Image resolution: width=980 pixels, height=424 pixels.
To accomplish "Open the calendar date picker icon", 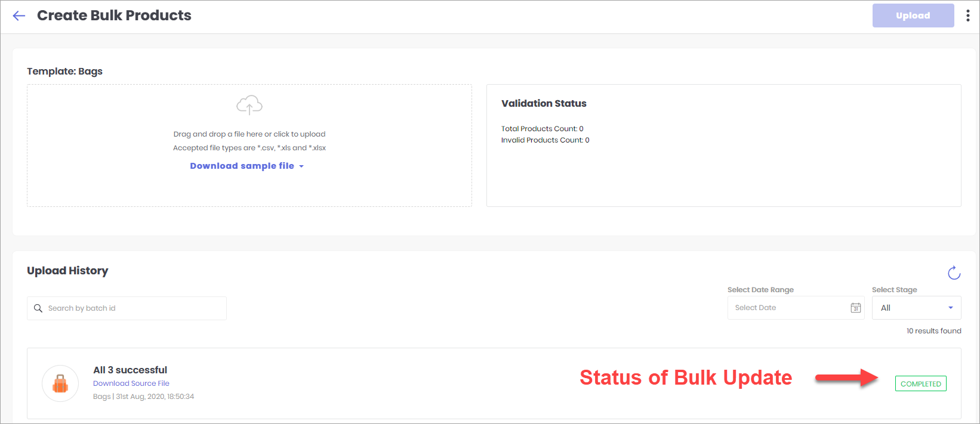I will 856,308.
